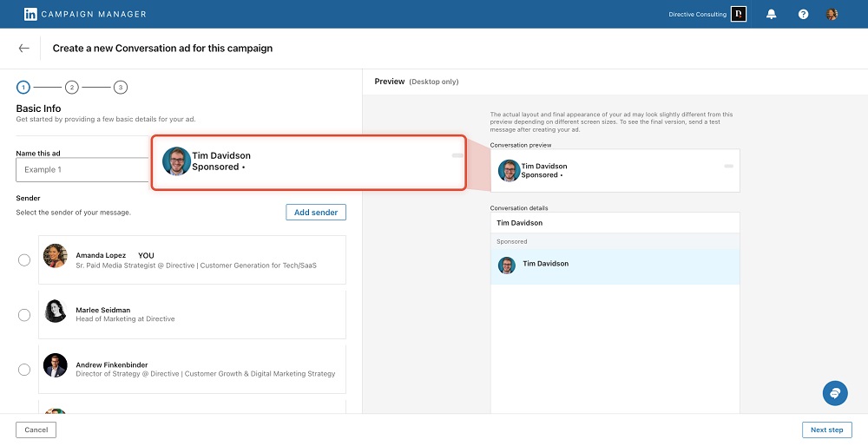Select Marlee Seidman as sender

24,315
